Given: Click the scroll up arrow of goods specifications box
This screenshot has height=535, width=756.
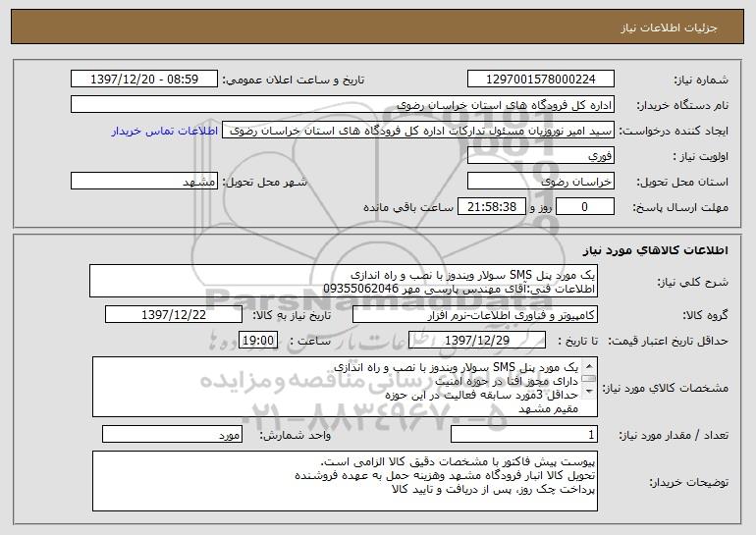Looking at the screenshot, I should 589,366.
